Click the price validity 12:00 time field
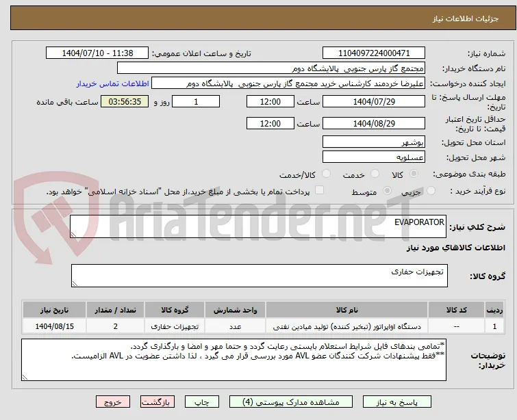This screenshot has width=517, height=420. [270, 124]
